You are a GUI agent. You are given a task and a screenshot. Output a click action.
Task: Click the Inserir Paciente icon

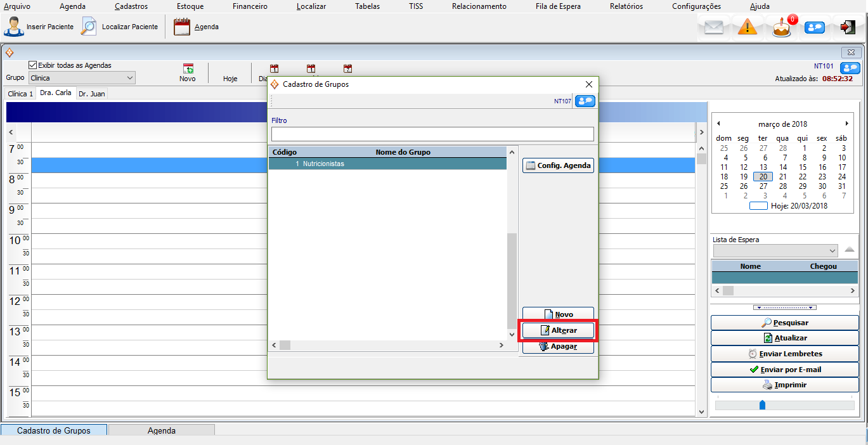pos(14,27)
